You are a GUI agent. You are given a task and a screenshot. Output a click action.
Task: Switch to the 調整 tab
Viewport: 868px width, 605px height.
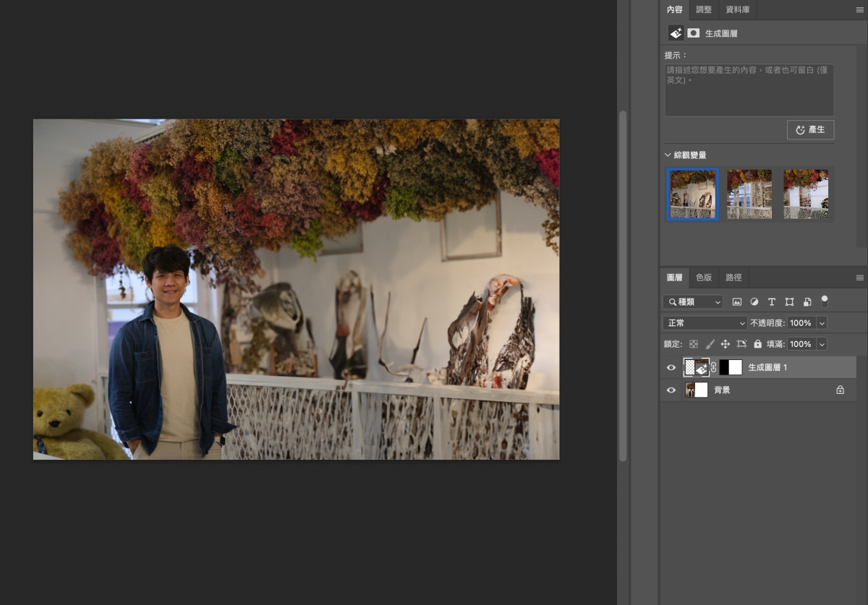[704, 9]
